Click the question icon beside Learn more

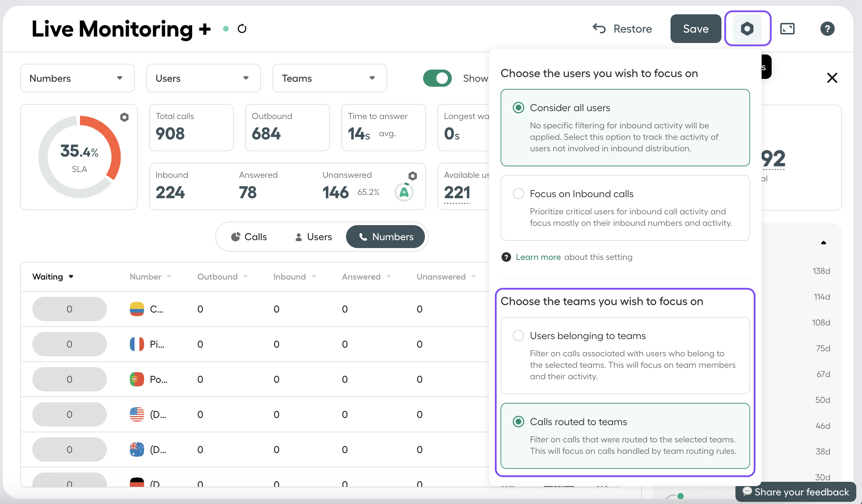[506, 257]
